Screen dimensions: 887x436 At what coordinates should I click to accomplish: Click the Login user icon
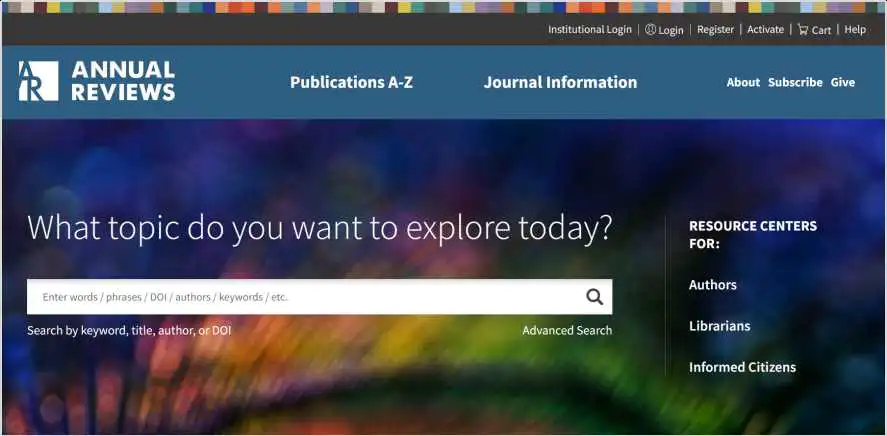tap(651, 29)
